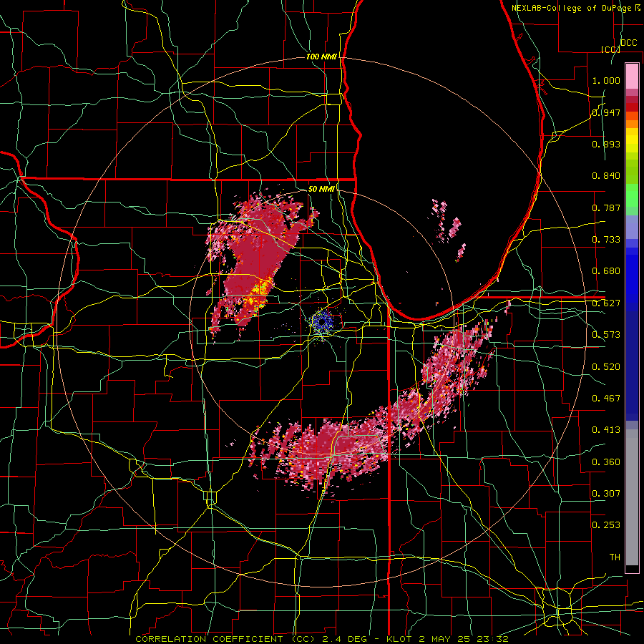644x644 pixels.
Task: Pick the light pink top color bar segment
Action: [632, 76]
